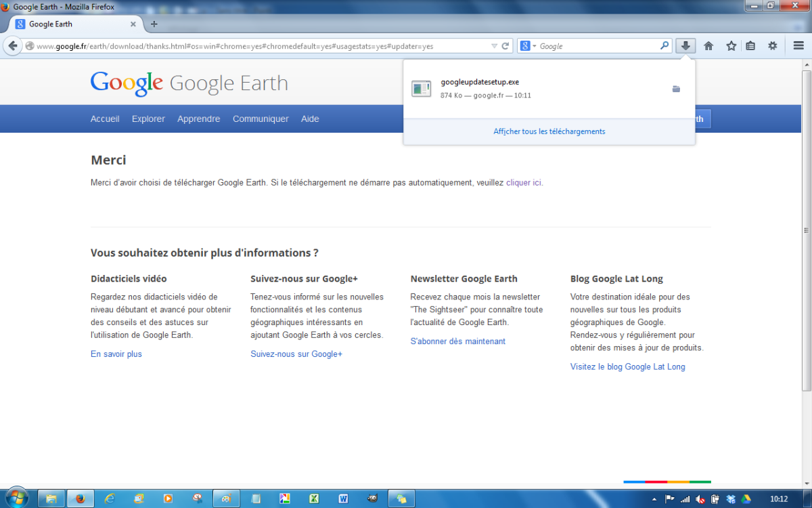Open Windows Explorer from taskbar
This screenshot has height=508, width=812.
point(51,499)
